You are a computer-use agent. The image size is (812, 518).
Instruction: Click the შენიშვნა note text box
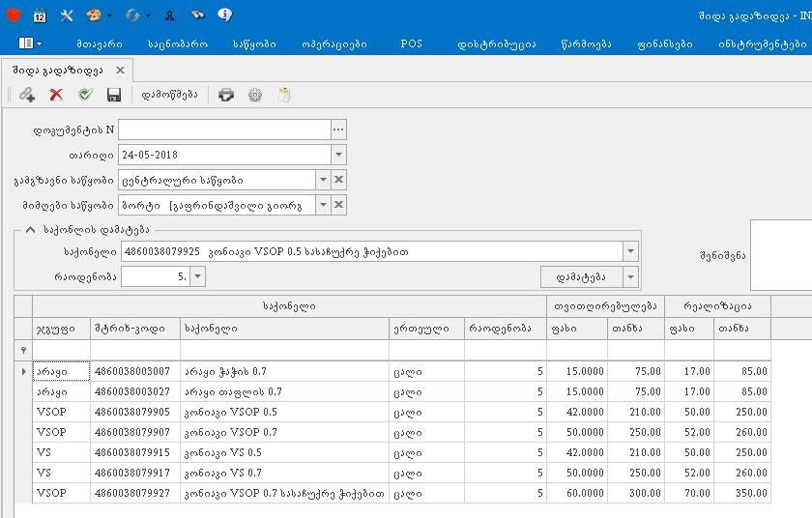point(781,255)
